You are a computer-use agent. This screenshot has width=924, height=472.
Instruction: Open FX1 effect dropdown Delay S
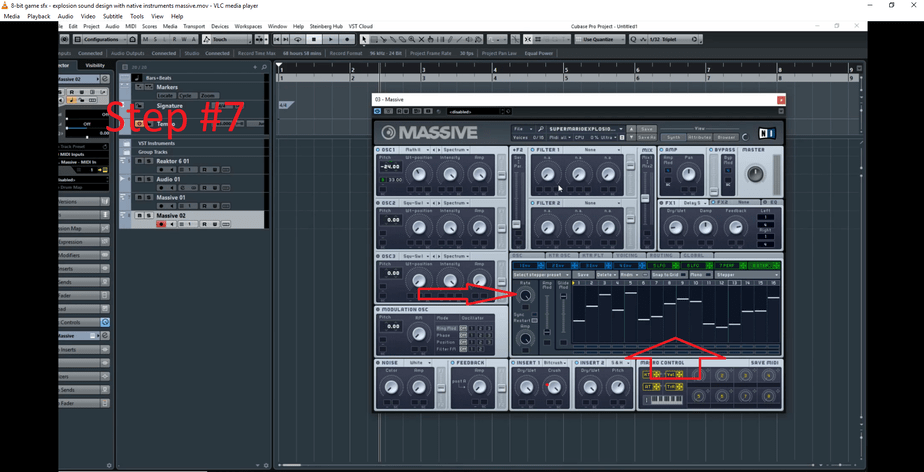point(694,202)
